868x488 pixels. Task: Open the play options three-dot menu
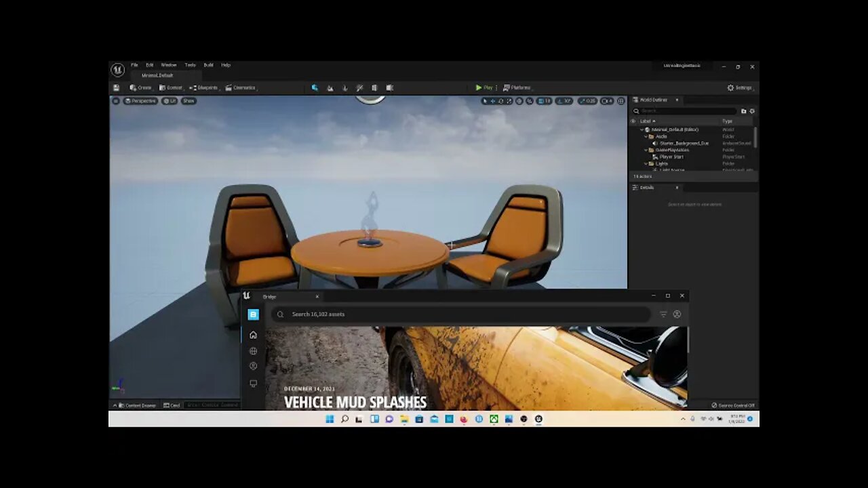pos(497,87)
